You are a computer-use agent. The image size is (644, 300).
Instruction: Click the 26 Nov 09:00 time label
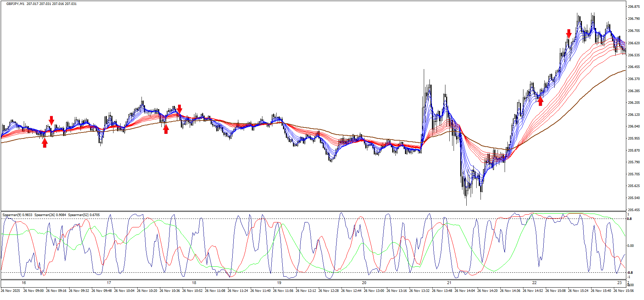[x=33, y=291]
